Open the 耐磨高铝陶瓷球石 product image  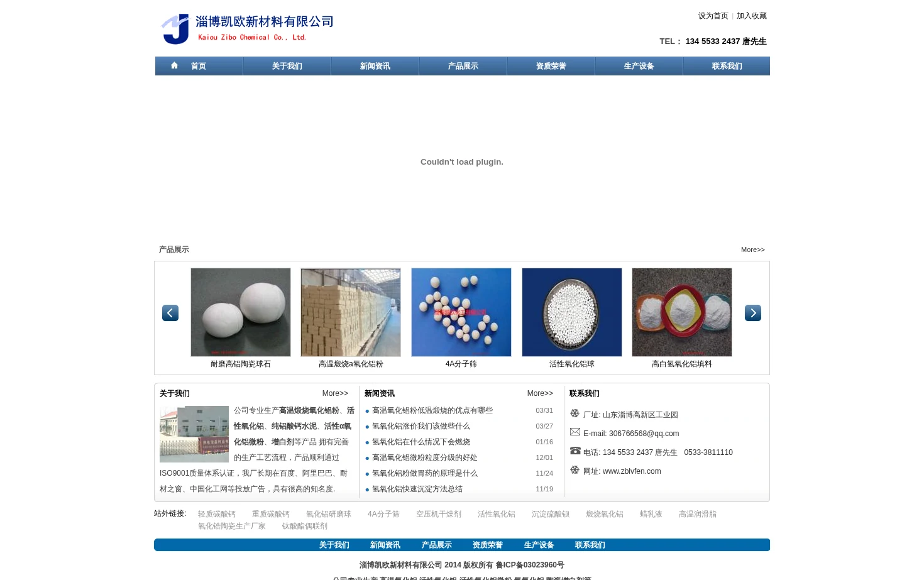point(241,312)
